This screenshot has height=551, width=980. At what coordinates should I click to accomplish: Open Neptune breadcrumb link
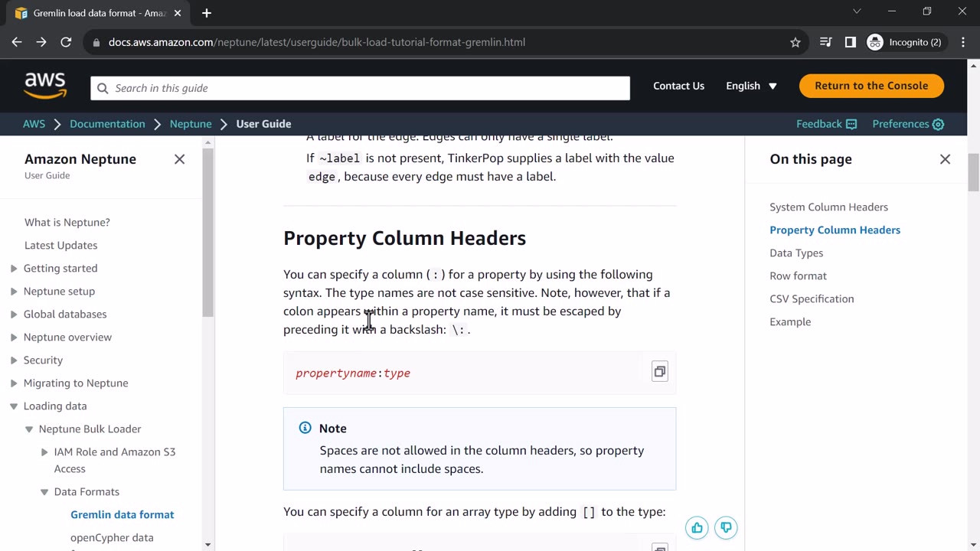pyautogui.click(x=191, y=124)
